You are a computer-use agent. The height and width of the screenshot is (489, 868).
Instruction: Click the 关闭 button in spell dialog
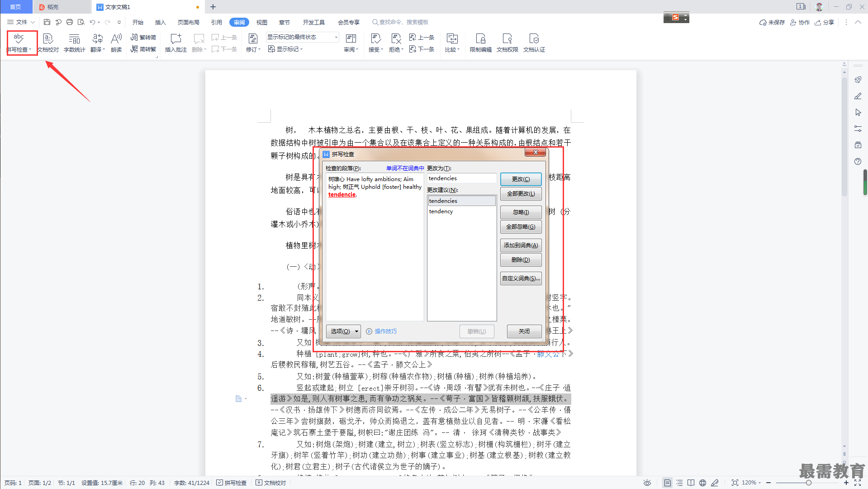point(524,331)
